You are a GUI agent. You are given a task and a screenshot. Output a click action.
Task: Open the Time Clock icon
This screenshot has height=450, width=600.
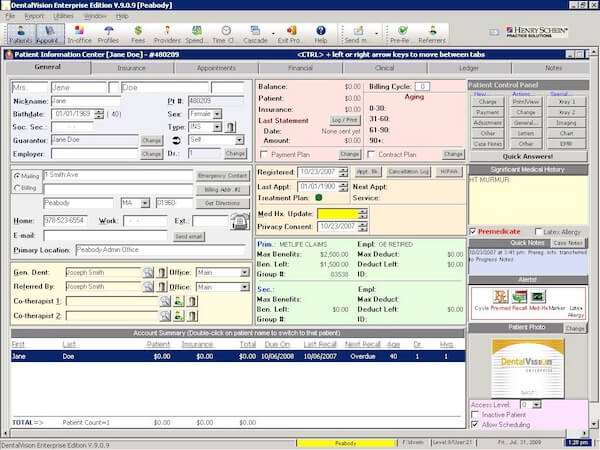pyautogui.click(x=226, y=34)
